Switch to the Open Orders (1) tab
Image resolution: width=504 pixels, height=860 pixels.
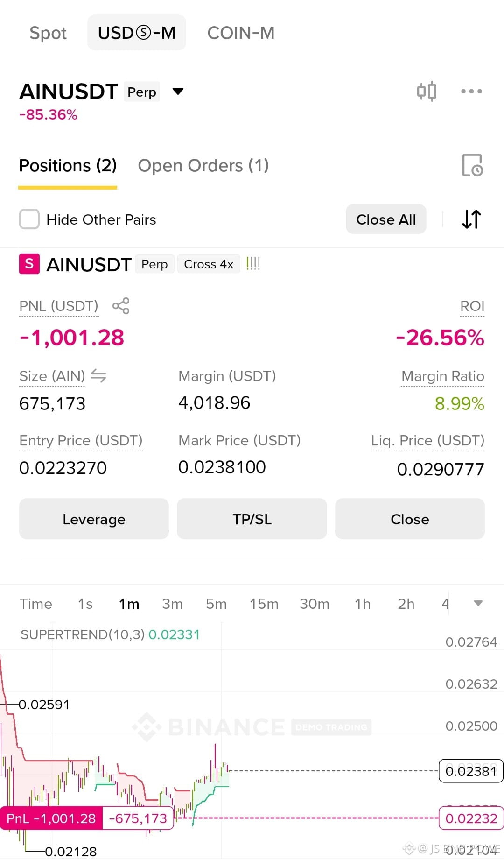tap(203, 166)
